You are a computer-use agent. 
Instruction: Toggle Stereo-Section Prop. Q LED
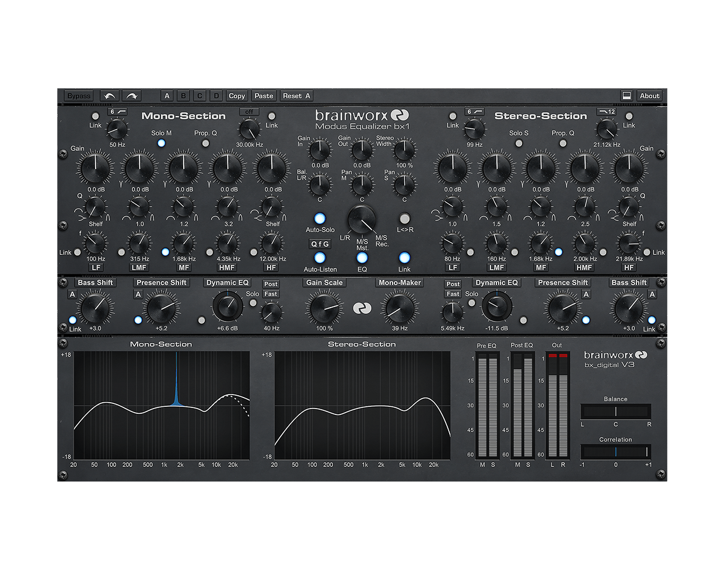[x=563, y=143]
